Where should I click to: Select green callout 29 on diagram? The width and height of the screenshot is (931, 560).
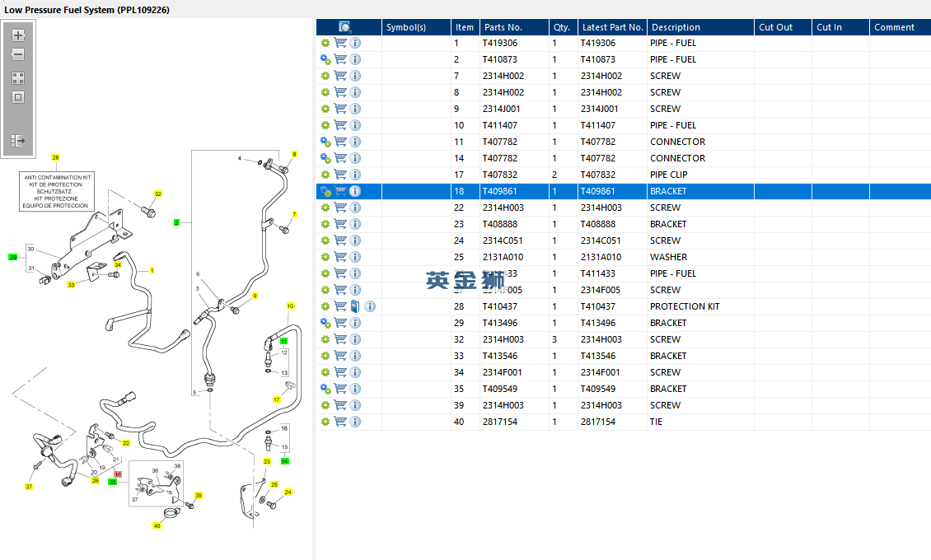[x=13, y=258]
